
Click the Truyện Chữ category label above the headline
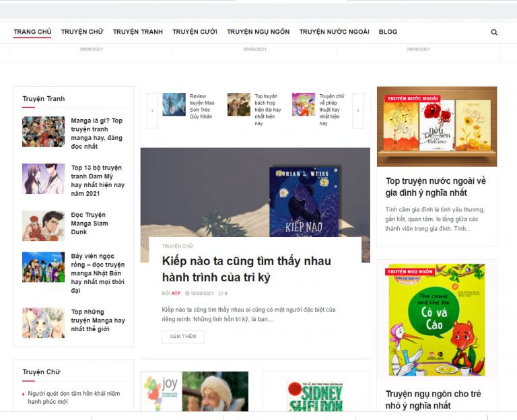(x=178, y=246)
